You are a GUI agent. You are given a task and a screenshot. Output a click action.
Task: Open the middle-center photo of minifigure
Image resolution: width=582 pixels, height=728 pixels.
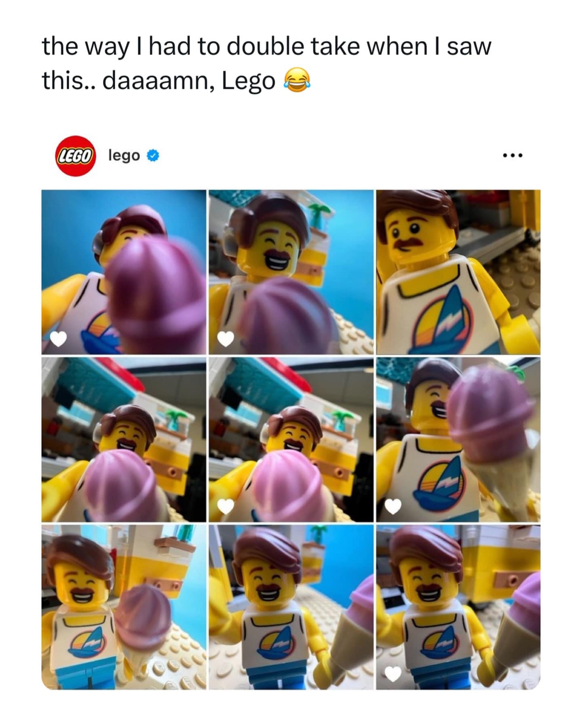(291, 439)
